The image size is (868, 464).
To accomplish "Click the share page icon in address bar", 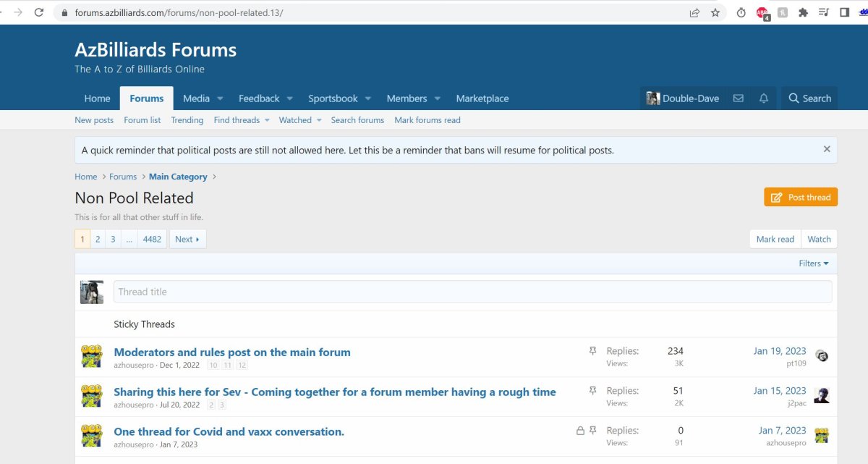I will [694, 12].
